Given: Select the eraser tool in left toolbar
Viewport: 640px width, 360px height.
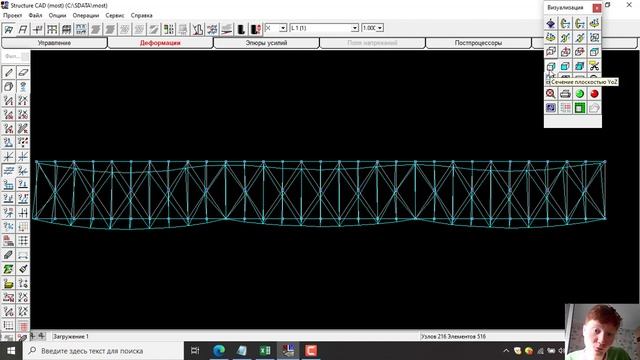Looking at the screenshot, I should pyautogui.click(x=23, y=73).
